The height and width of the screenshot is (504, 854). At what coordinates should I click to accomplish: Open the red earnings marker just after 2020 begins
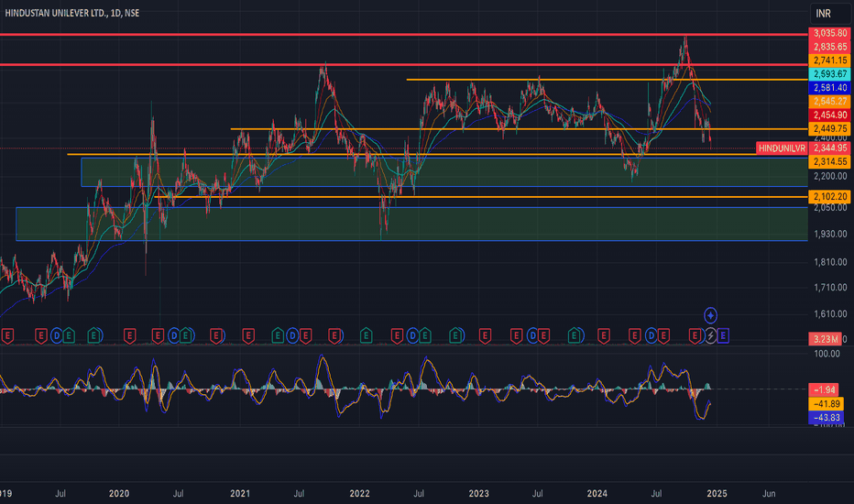pyautogui.click(x=129, y=335)
